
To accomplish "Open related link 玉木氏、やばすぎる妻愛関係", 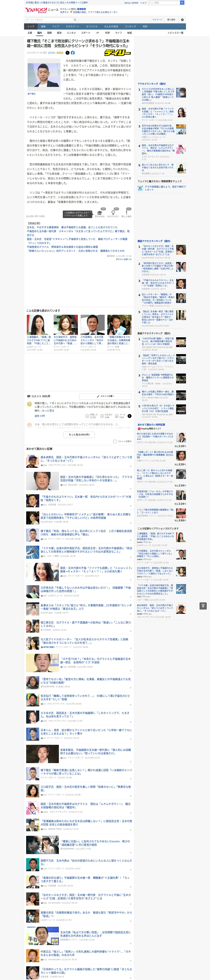I will pyautogui.click(x=72, y=227).
